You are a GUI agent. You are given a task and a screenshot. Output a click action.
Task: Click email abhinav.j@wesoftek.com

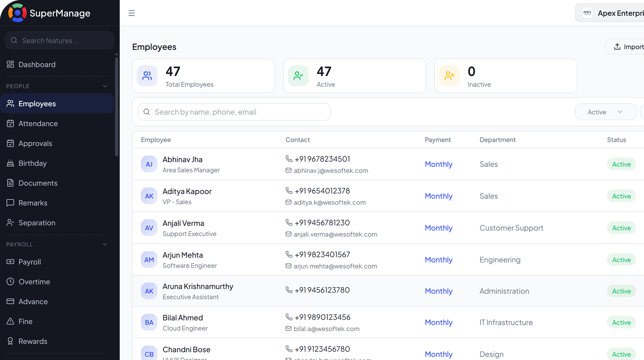point(331,171)
